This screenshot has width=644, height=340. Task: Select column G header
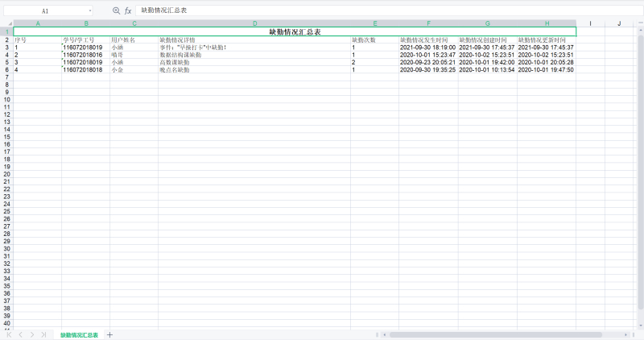tap(488, 23)
